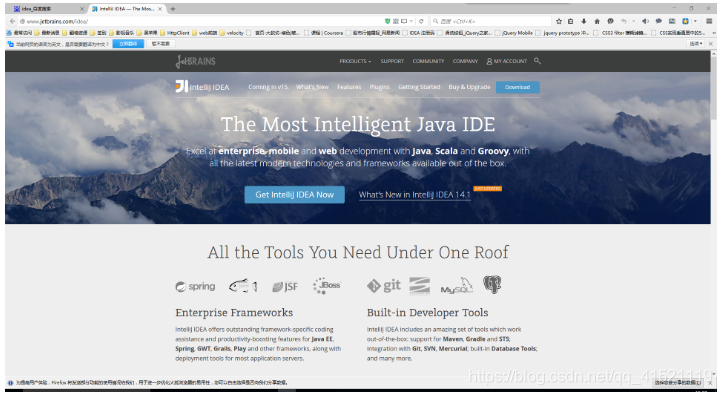The width and height of the screenshot is (722, 395).
Task: Click the Enterprise Frameworks heading
Action: pos(234,313)
